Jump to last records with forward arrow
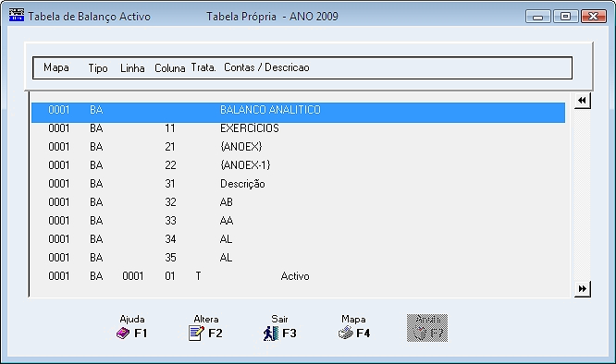Screen dimensions: 616x364 click(x=582, y=289)
